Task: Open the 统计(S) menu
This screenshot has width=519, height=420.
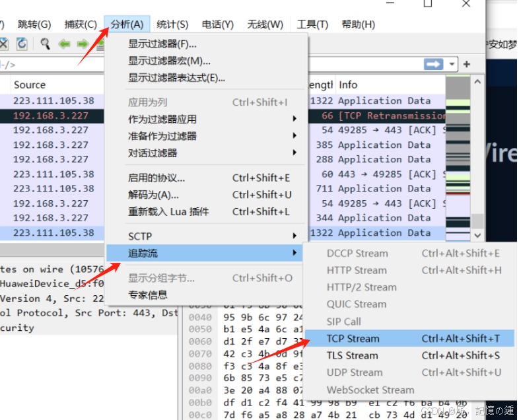Action: pos(172,24)
